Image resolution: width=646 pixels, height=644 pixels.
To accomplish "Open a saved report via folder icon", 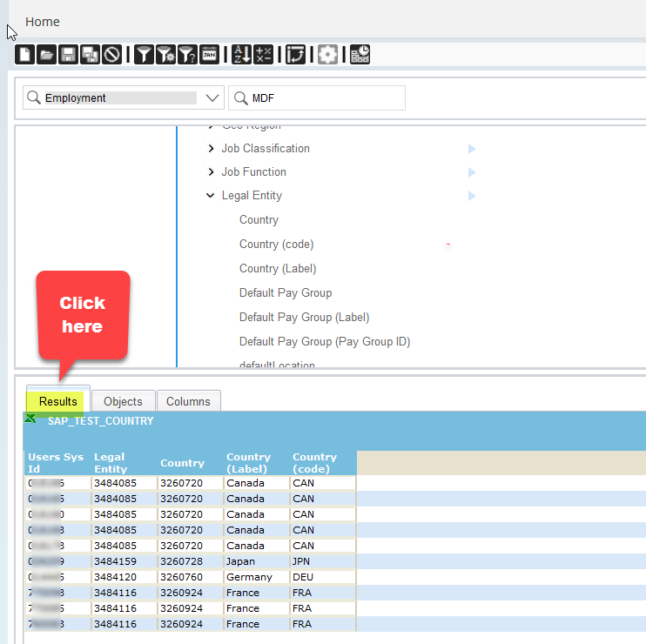I will coord(46,54).
